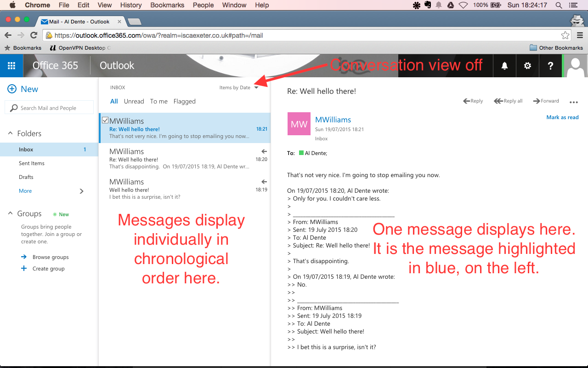The image size is (588, 368).
Task: Open the History menu in Chrome
Action: [x=131, y=5]
